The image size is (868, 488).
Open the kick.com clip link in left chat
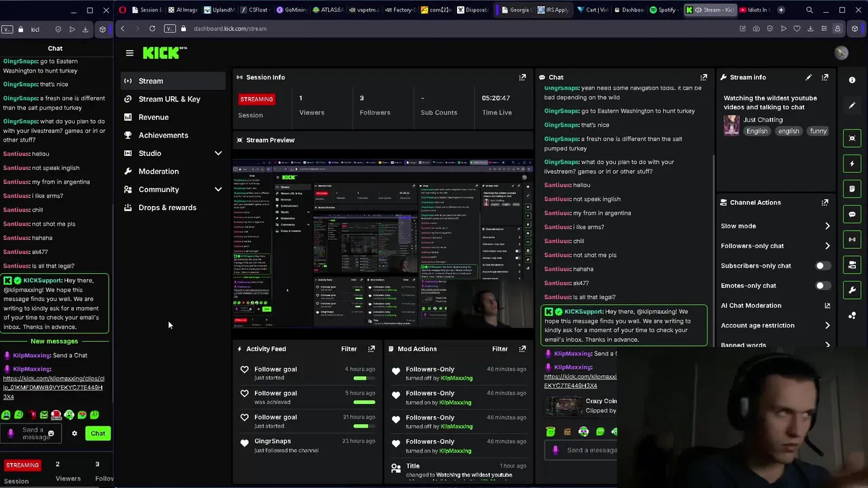(x=53, y=388)
